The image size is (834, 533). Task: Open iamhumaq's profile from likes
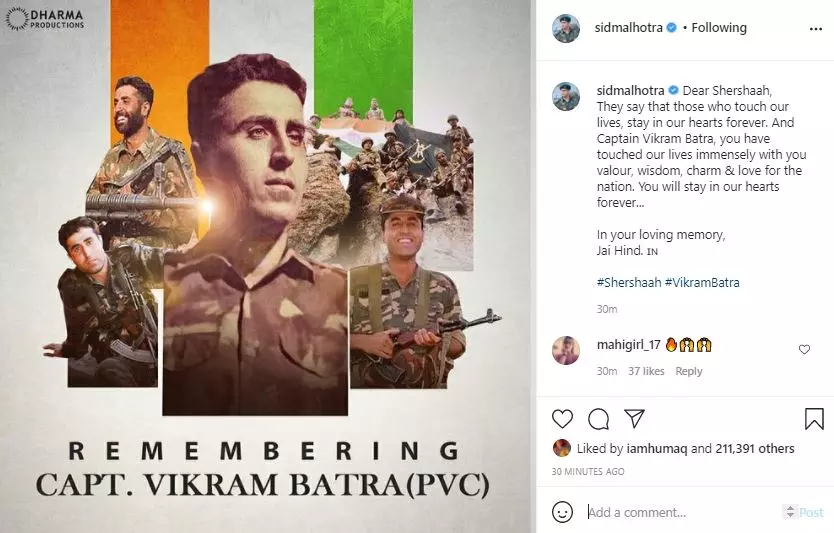click(x=657, y=448)
